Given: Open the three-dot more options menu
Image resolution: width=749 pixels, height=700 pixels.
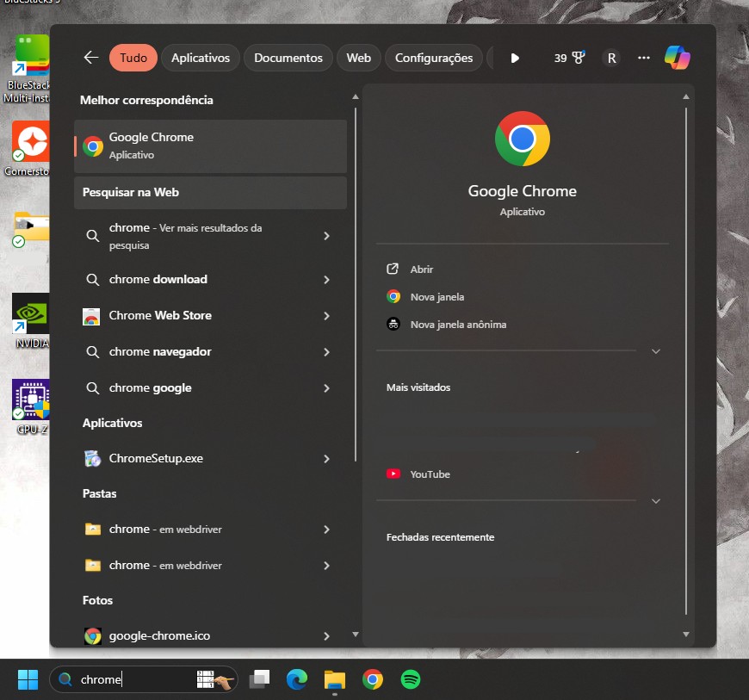Looking at the screenshot, I should pos(643,58).
